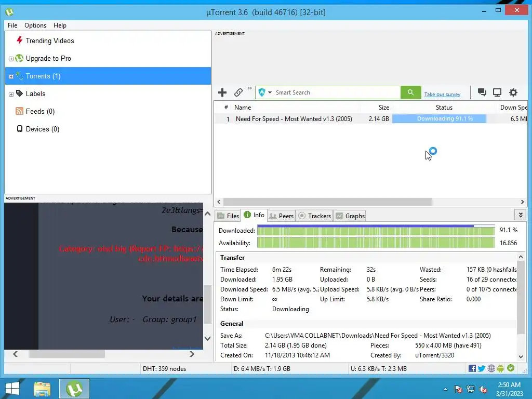
Task: Click the remote monitor icon in toolbar
Action: 497,92
